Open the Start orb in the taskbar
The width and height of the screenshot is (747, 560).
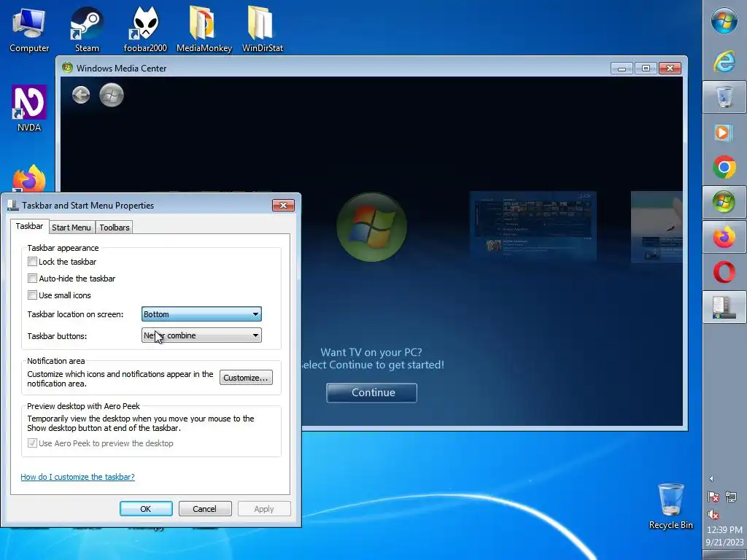click(x=724, y=20)
